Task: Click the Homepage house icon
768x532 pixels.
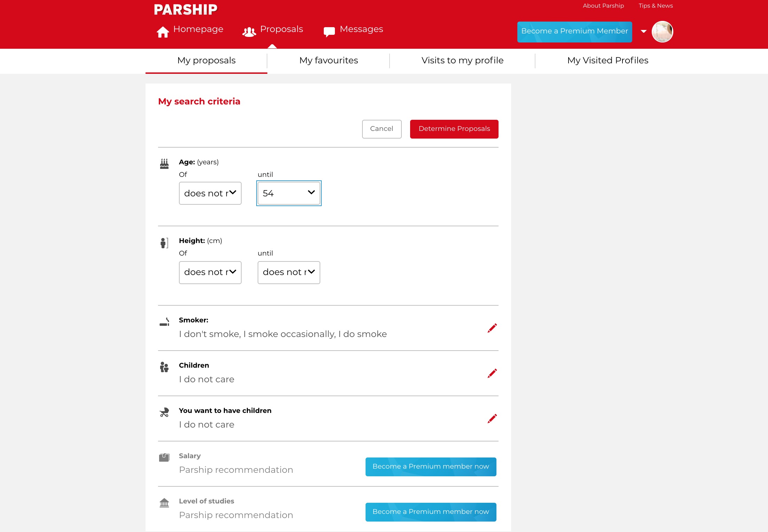Action: [x=163, y=32]
